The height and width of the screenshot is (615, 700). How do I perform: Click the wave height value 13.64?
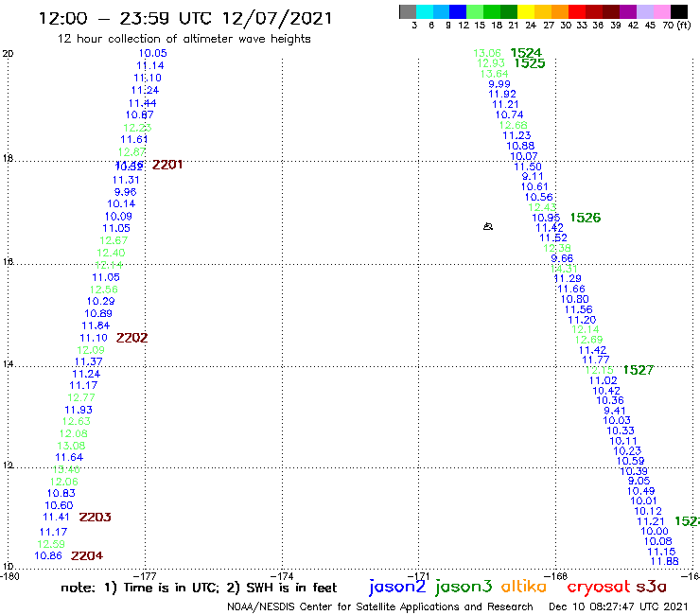coord(494,74)
